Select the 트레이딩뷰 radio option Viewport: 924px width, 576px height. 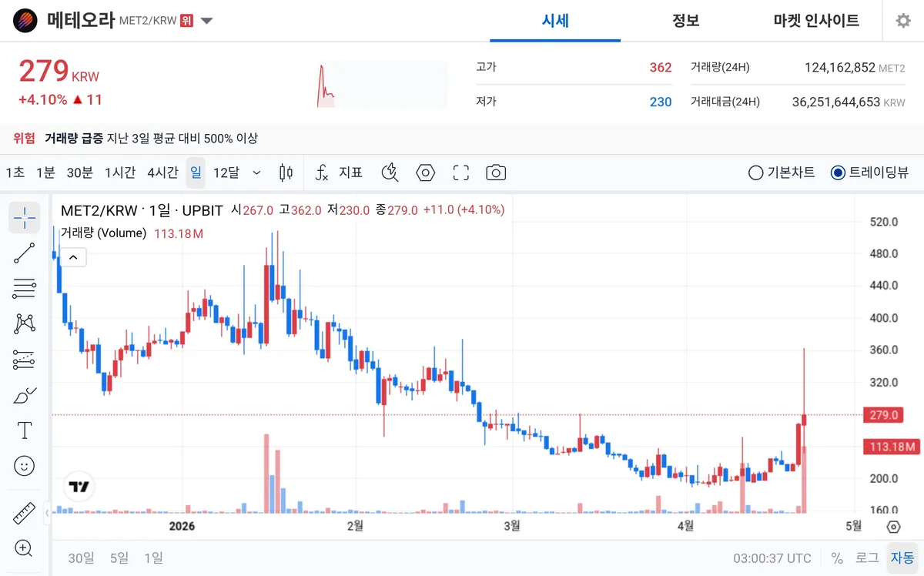click(870, 172)
